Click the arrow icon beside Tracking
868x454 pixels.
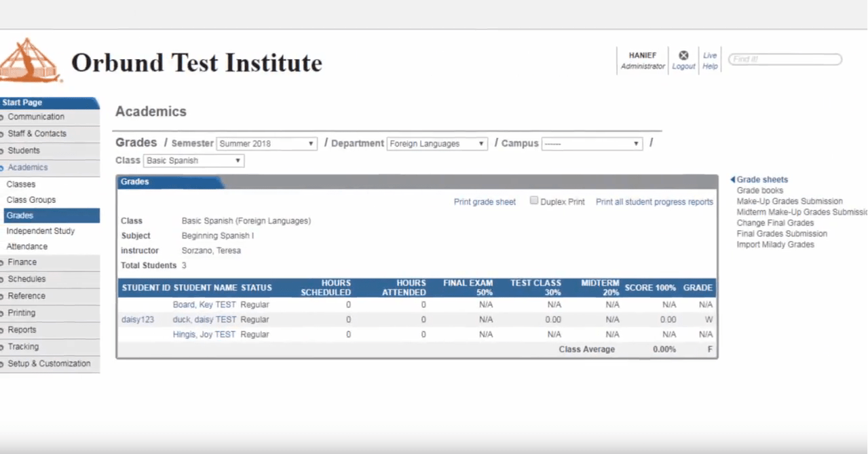(x=4, y=347)
